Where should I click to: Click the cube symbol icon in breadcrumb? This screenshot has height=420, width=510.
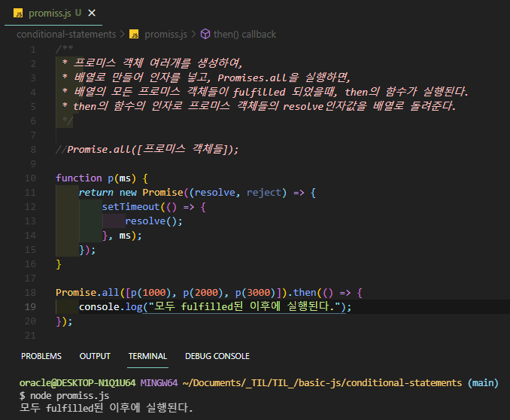[205, 34]
